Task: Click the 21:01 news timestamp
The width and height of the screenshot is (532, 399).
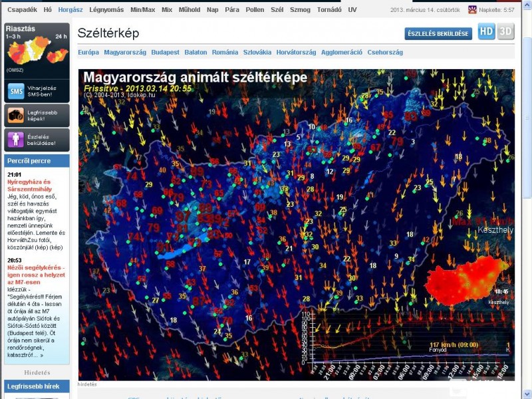Action: pos(14,175)
